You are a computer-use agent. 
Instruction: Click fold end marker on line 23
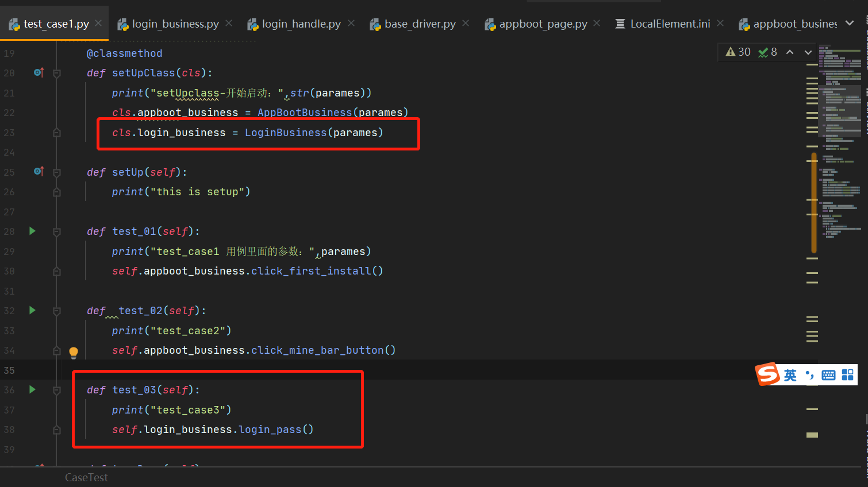[57, 133]
